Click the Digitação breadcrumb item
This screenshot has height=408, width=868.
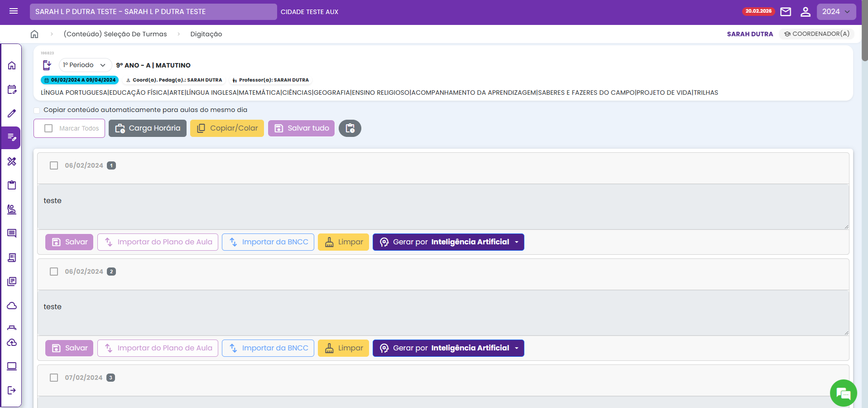click(x=206, y=34)
